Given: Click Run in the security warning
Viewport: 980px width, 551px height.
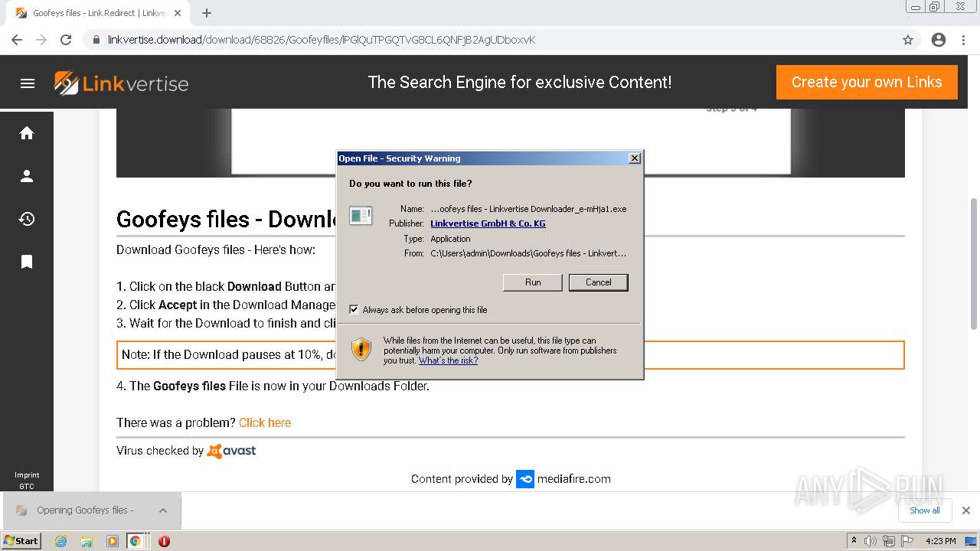Looking at the screenshot, I should click(x=533, y=282).
